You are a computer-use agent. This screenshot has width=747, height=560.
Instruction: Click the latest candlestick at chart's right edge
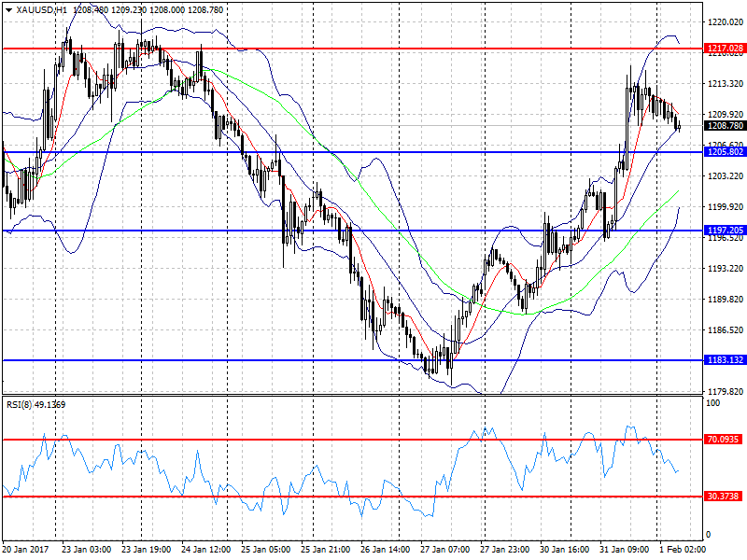click(680, 127)
